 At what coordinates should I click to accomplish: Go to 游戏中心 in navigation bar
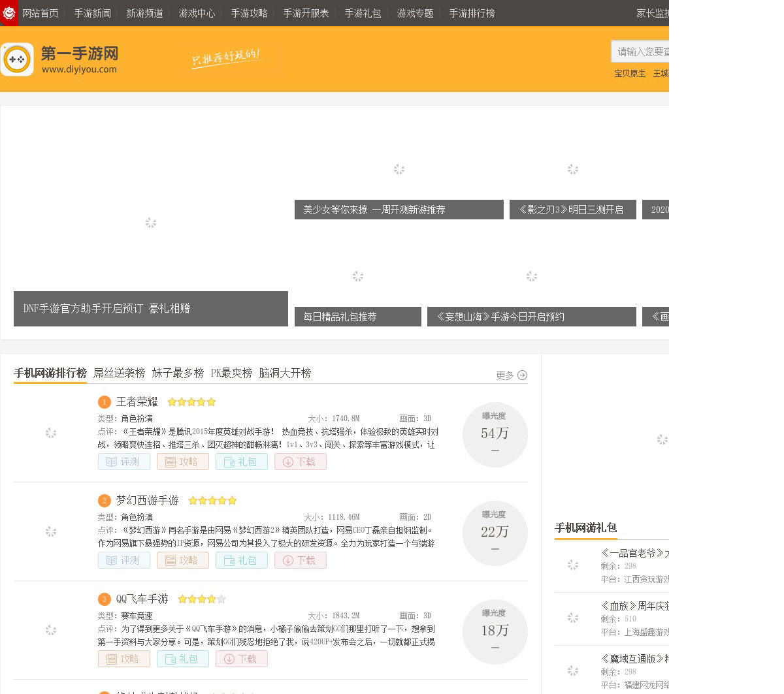197,13
